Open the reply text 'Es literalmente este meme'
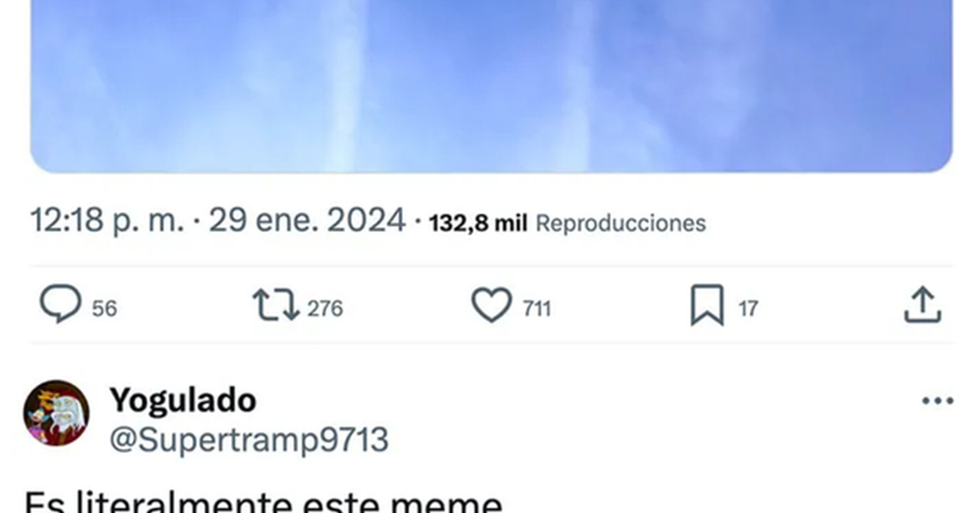This screenshot has height=513, width=980. coord(264,503)
